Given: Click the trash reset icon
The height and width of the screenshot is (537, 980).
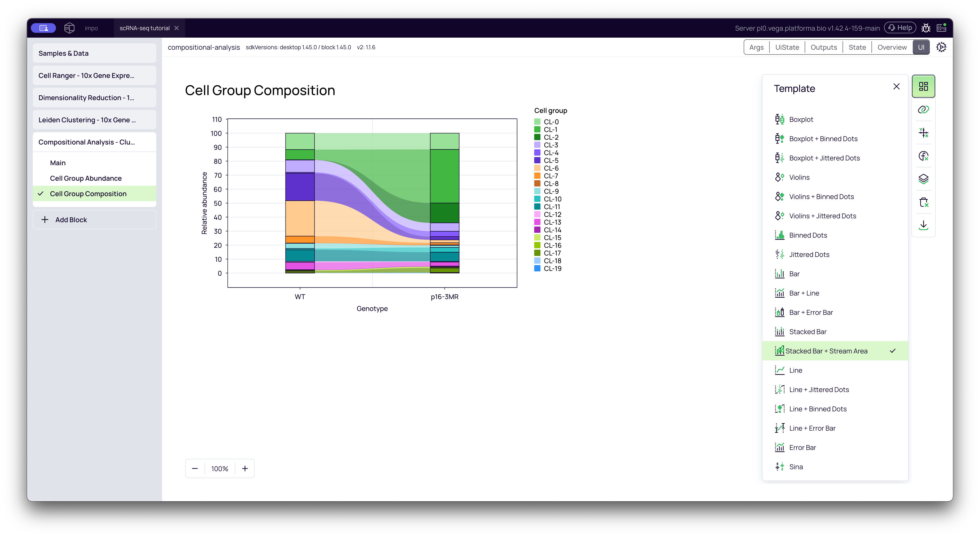Looking at the screenshot, I should 923,202.
